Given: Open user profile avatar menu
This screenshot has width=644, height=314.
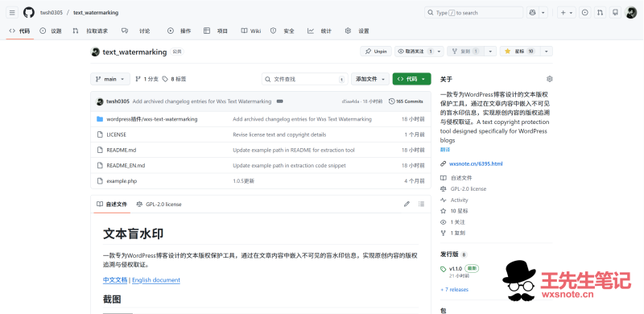Looking at the screenshot, I should coord(630,13).
